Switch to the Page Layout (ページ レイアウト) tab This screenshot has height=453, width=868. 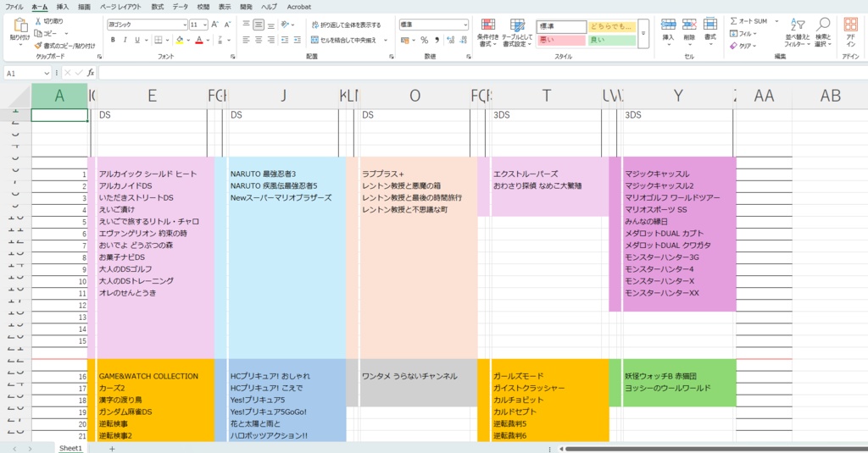(120, 7)
